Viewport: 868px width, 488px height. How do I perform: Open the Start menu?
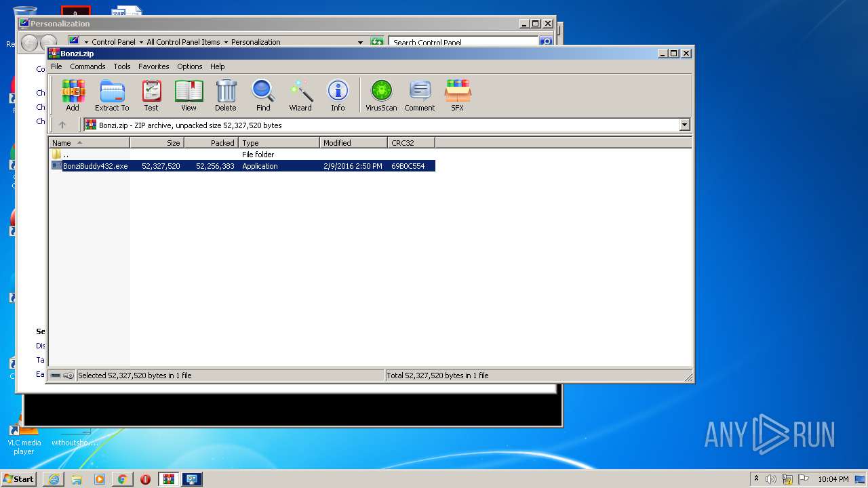tap(18, 479)
